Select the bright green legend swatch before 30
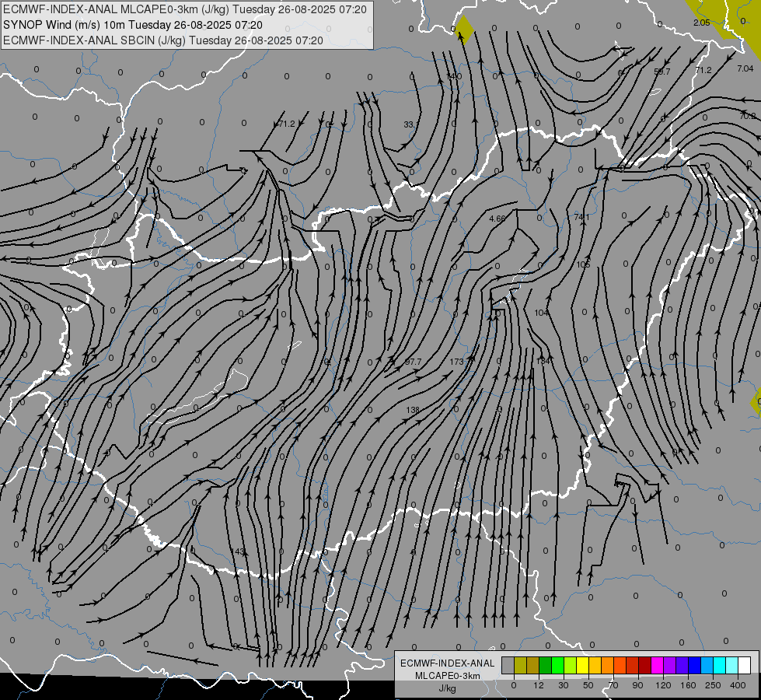This screenshot has height=700, width=761. (557, 665)
